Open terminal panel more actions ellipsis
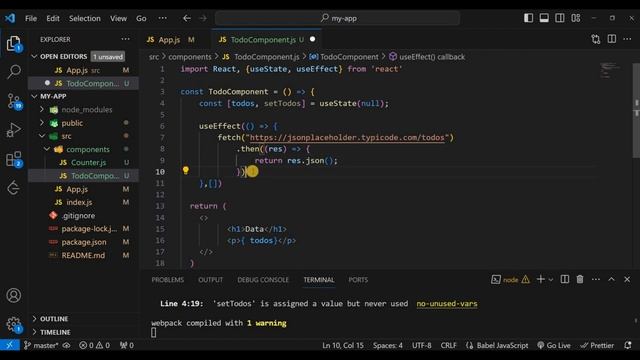The width and height of the screenshot is (640, 360). [596, 279]
